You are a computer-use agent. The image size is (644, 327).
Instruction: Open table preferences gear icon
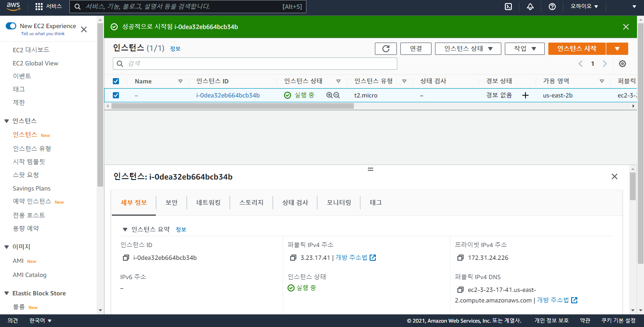point(622,64)
